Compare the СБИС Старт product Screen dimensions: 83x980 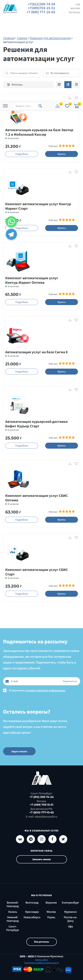click(x=70, y=538)
